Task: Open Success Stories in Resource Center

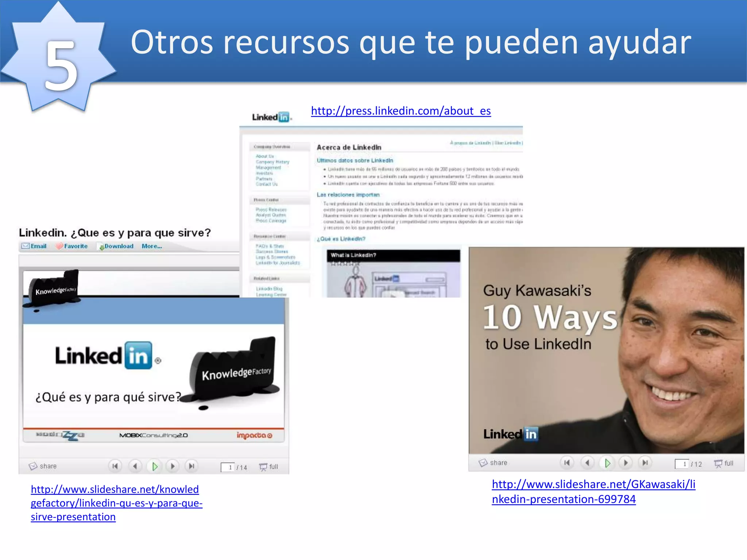Action: click(272, 252)
